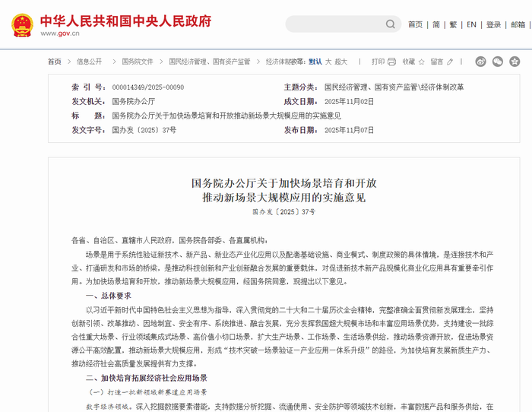The image size is (532, 412).
Task: Share via WeChat icon
Action: (497, 62)
